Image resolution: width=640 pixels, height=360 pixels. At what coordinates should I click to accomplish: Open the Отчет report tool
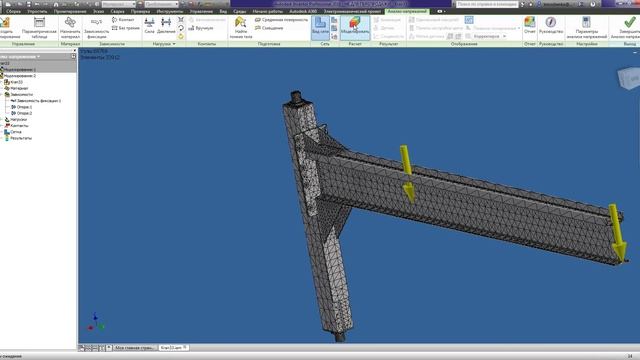coord(529,26)
